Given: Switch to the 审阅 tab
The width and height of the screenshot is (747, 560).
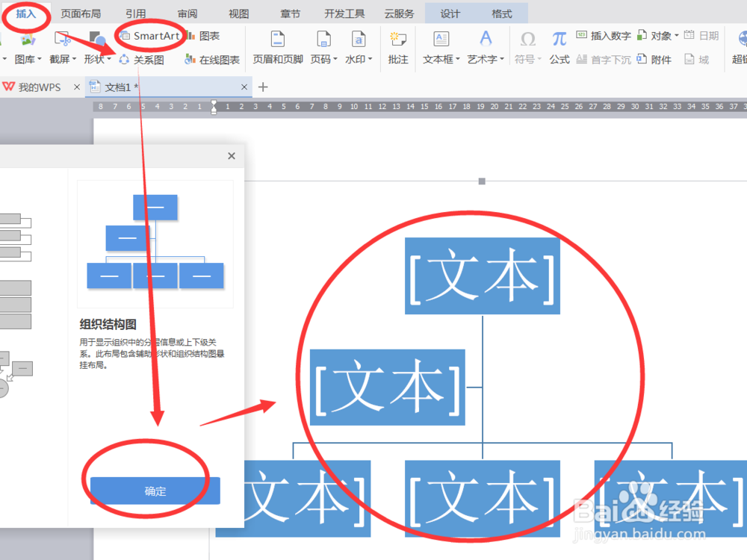Looking at the screenshot, I should point(187,13).
